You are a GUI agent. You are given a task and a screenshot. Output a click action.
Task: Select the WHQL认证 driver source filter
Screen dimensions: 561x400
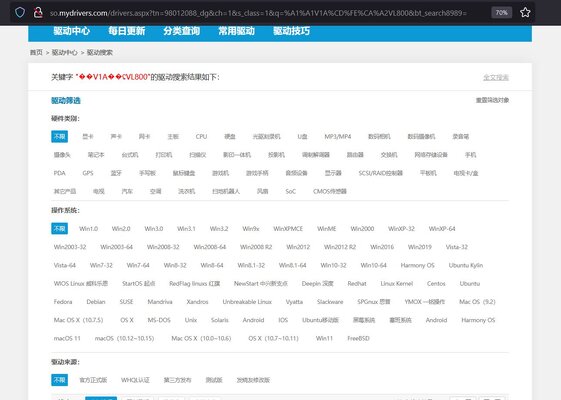click(x=135, y=380)
